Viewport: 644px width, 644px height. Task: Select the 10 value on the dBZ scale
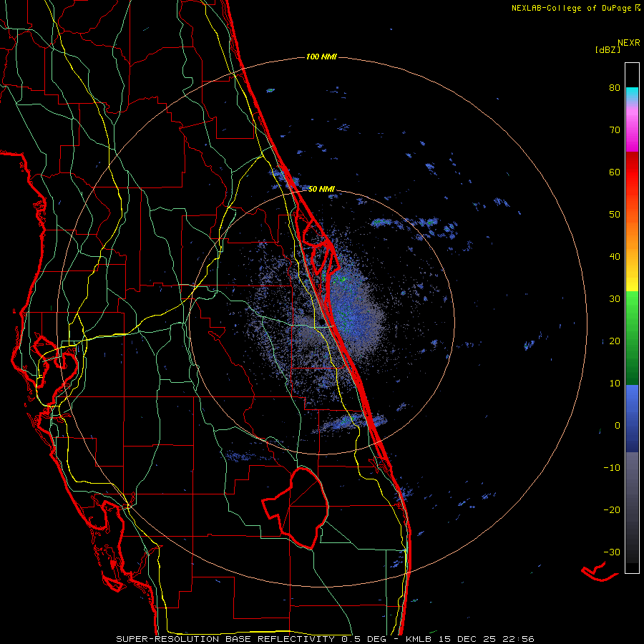(615, 384)
